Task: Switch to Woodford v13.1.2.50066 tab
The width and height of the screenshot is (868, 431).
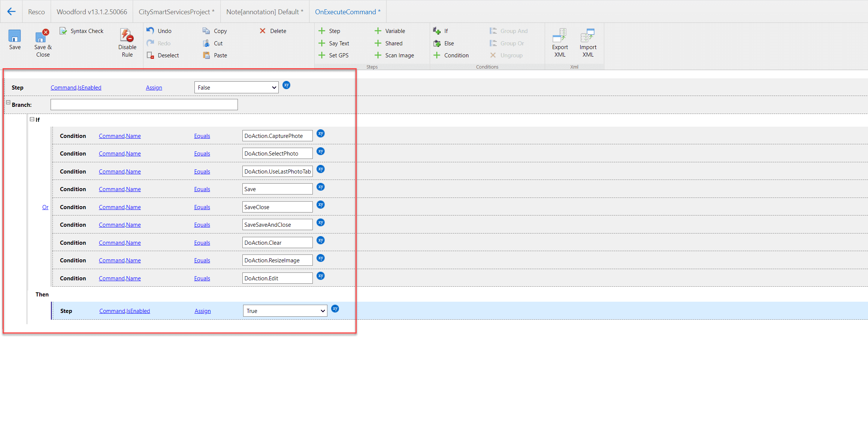Action: pos(92,12)
